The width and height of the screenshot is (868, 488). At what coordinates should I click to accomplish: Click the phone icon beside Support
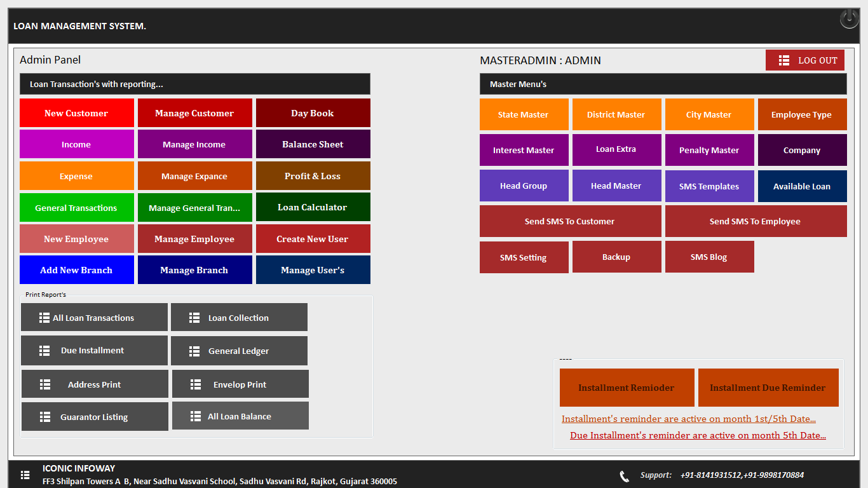tap(624, 476)
